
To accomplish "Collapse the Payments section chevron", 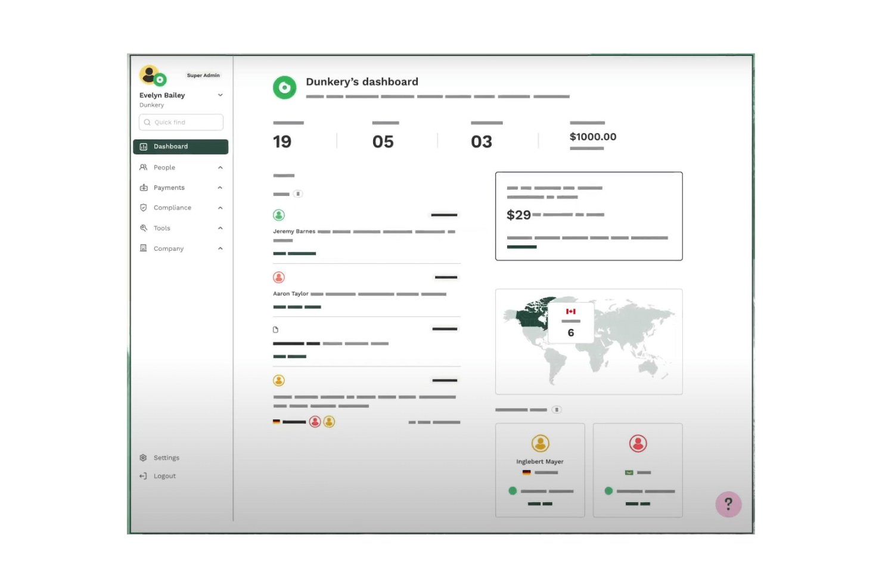I will click(x=220, y=188).
